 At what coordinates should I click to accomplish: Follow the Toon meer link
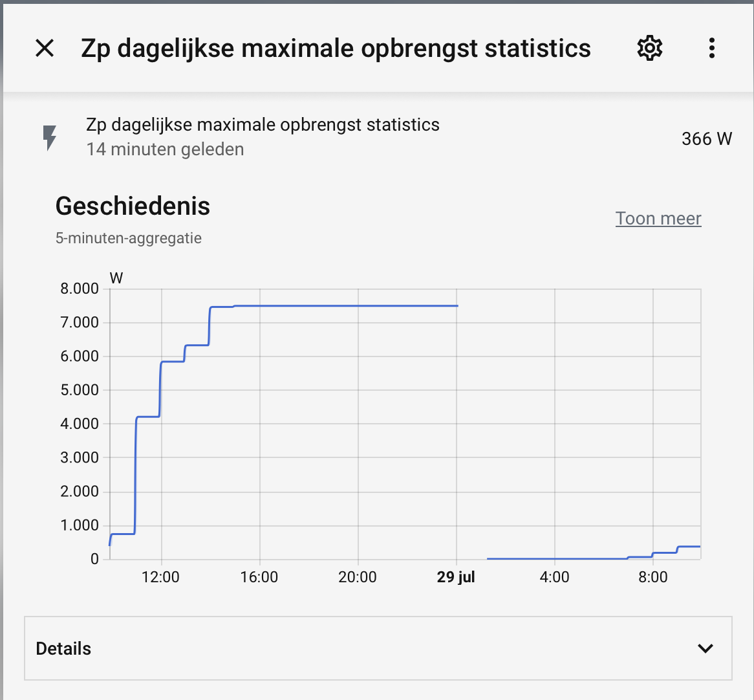(x=658, y=219)
